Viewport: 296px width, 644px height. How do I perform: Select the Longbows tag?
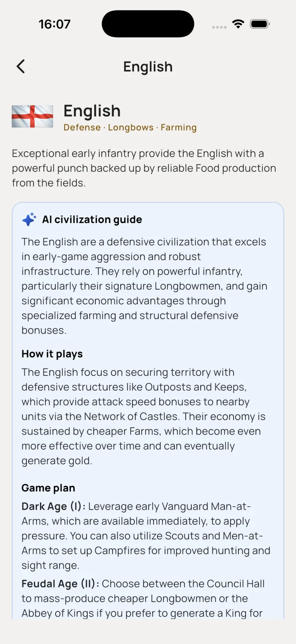pos(131,127)
